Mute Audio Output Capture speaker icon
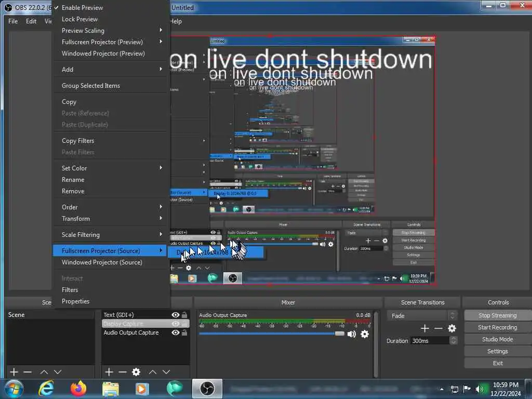Screen dimensions: 532x399 click(352, 334)
